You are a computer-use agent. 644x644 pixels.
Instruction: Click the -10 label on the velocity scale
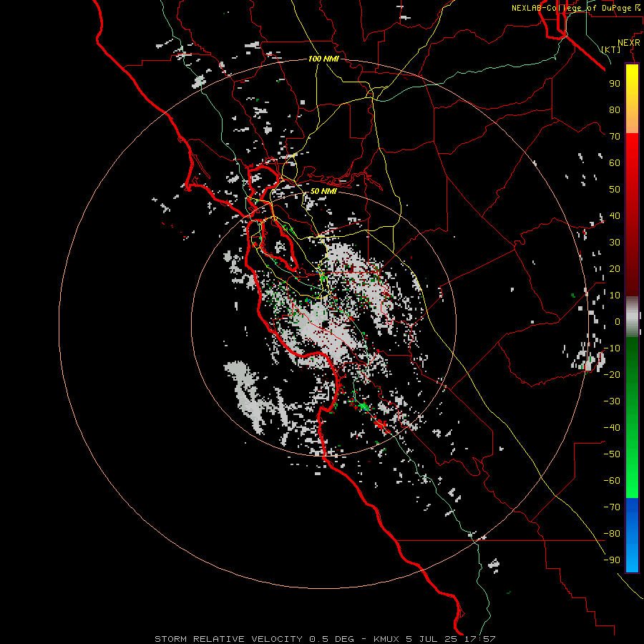612,348
